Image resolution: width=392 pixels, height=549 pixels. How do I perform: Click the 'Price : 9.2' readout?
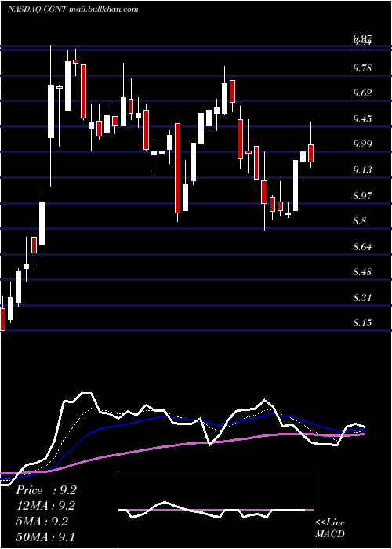tap(45, 490)
